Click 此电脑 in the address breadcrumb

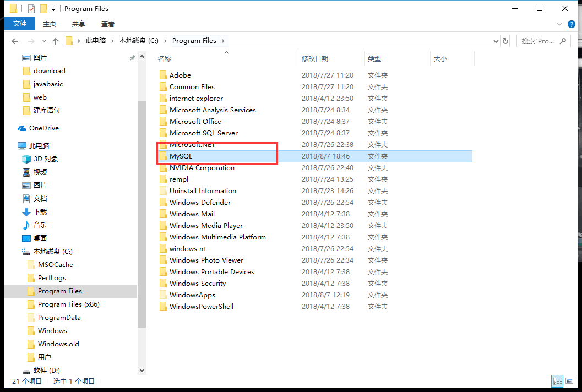[x=96, y=41]
